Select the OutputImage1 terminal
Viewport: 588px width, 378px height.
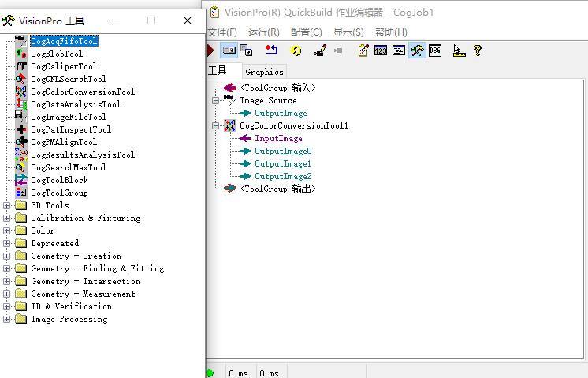283,163
